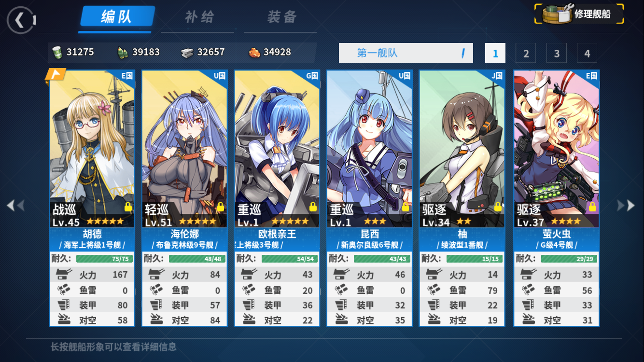Select fleet number 4 button
644x362 pixels.
tap(587, 53)
